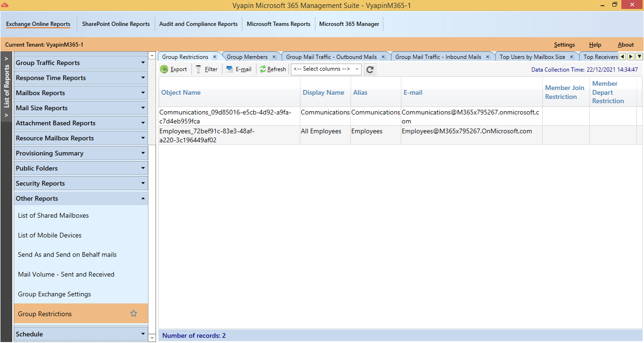Open About link
644x343 pixels.
coord(626,45)
